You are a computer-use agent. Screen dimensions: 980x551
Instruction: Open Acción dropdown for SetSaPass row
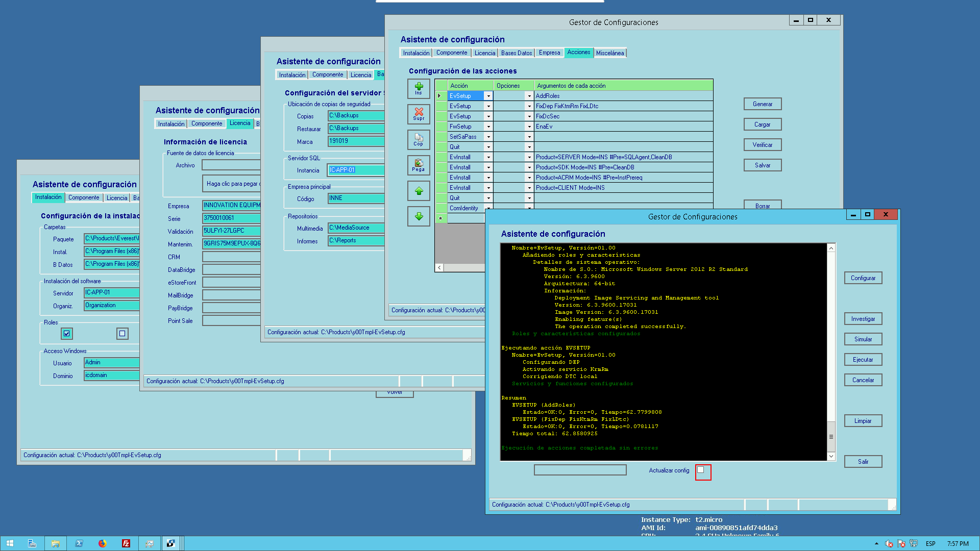click(488, 137)
